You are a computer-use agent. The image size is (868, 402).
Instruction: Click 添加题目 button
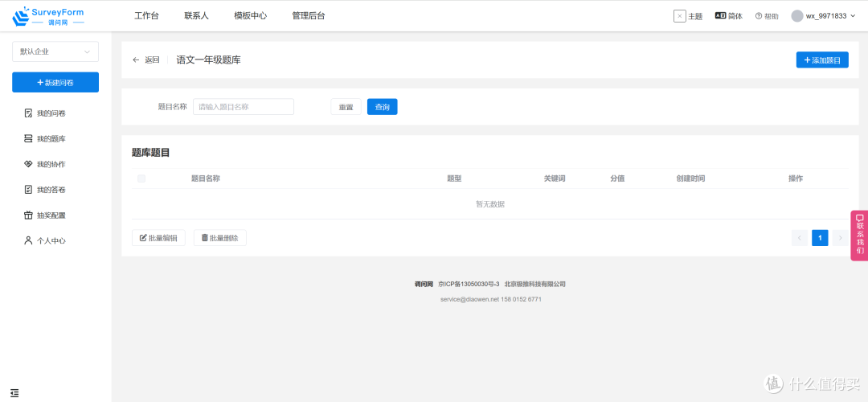click(x=822, y=59)
